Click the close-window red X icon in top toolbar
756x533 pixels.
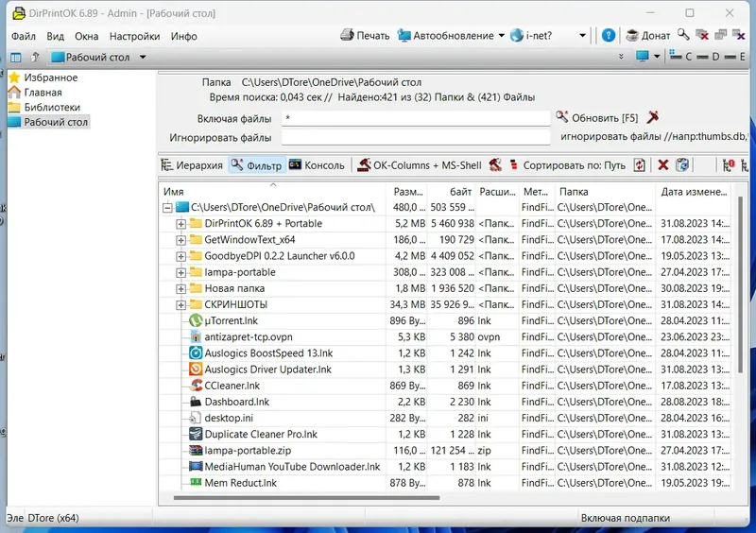[702, 35]
